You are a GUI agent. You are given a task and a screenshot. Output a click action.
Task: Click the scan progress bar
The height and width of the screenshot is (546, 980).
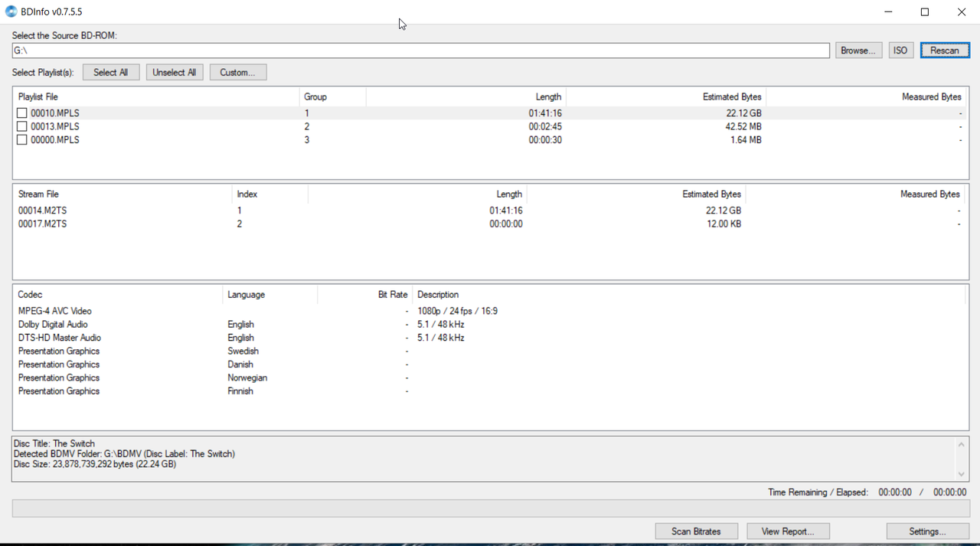[491, 508]
